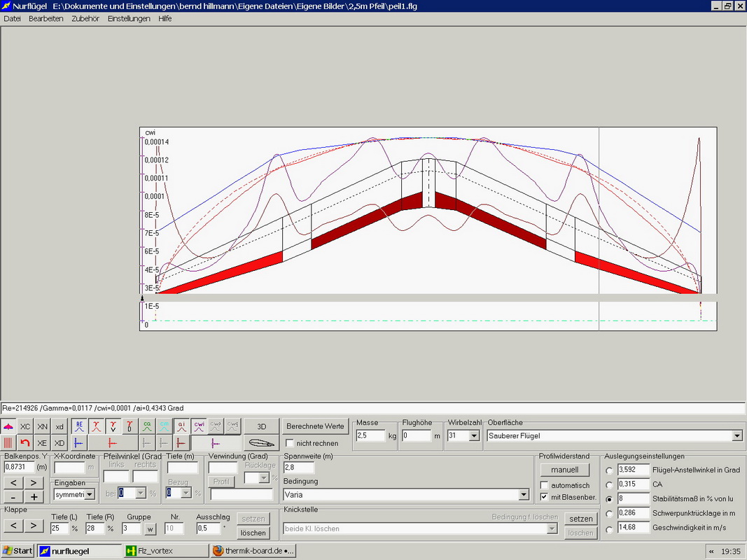The width and height of the screenshot is (747, 560).
Task: Open the airfoil profile view icon
Action: coord(261,443)
